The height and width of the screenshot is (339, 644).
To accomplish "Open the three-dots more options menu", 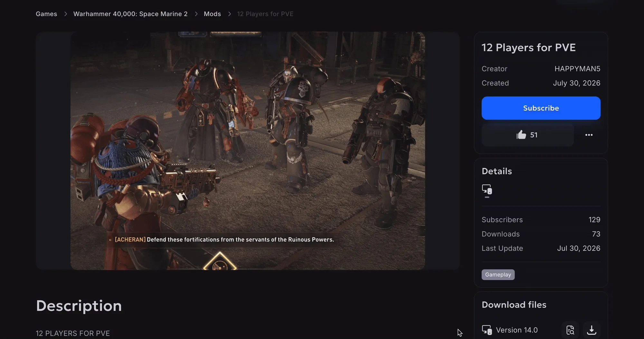I will [589, 135].
